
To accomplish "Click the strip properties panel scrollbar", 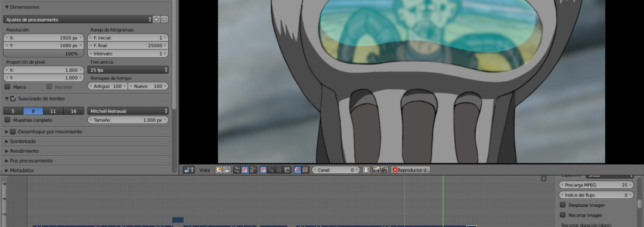I will pyautogui.click(x=639, y=204).
